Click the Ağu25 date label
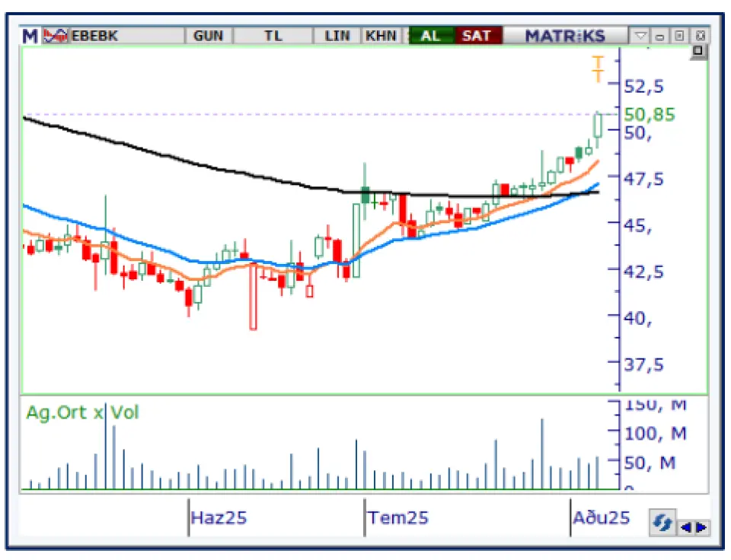Screen dimensions: 731x560 (602, 517)
